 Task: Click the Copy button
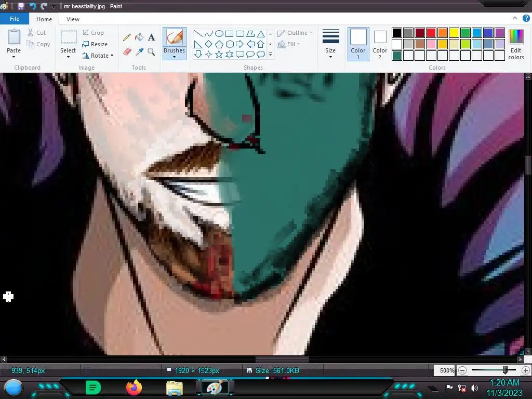coord(38,44)
